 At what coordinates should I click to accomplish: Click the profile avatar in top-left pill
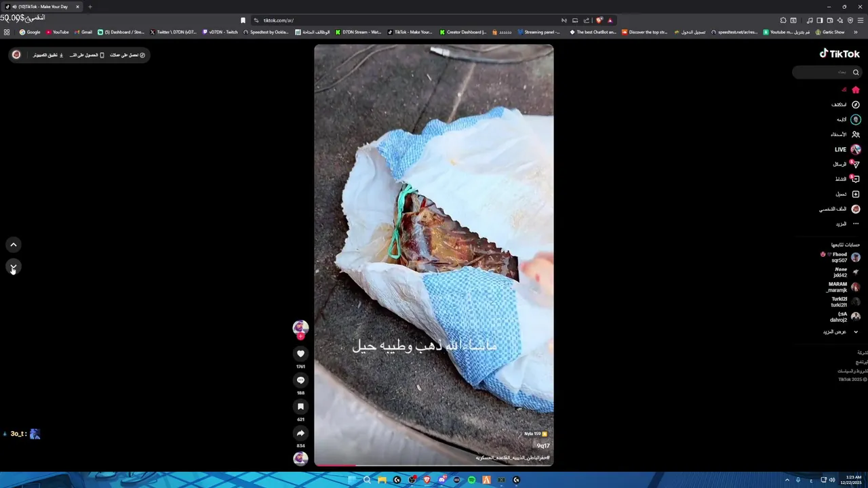(x=16, y=55)
